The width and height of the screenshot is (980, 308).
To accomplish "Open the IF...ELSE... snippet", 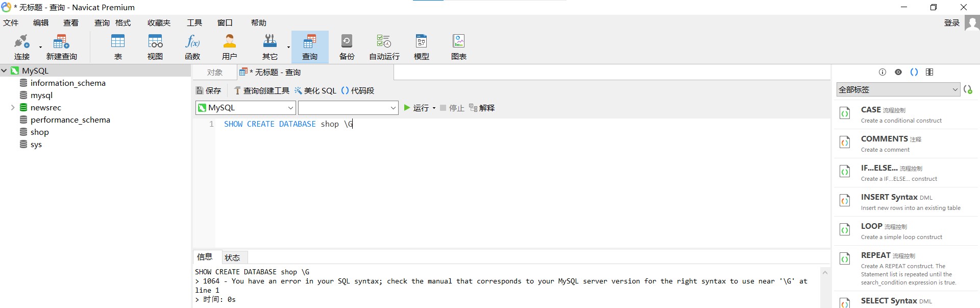I will (x=906, y=173).
